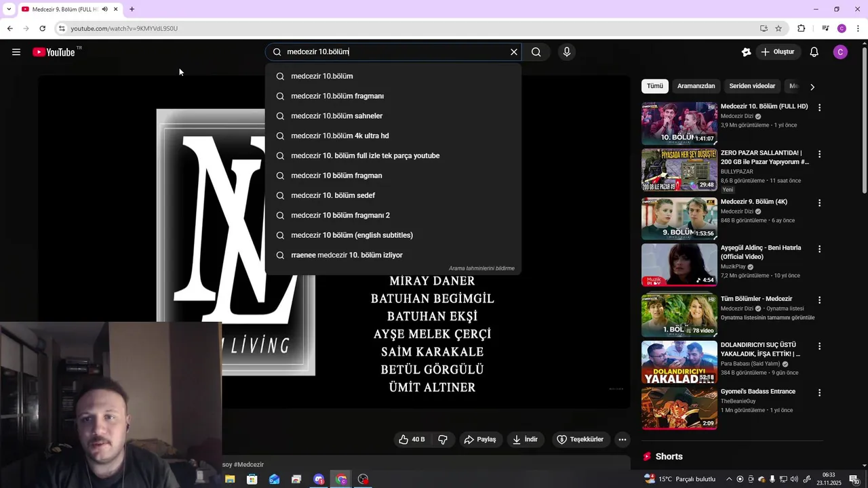The width and height of the screenshot is (868, 488).
Task: Open the weather widget 15°C Parçalı bulutlu
Action: (x=679, y=479)
